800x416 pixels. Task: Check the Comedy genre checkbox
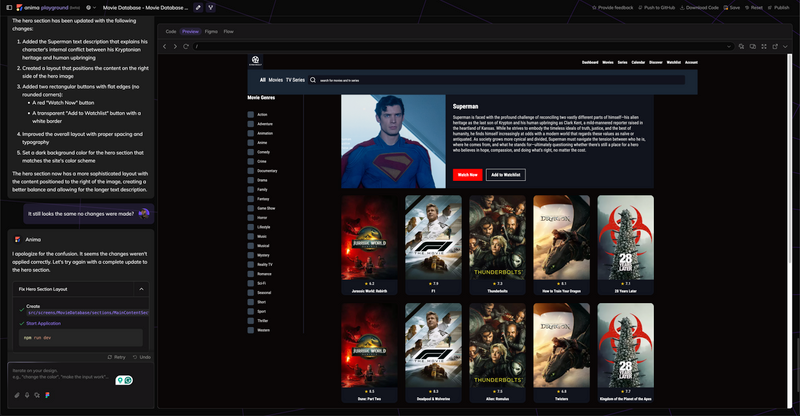coord(251,152)
